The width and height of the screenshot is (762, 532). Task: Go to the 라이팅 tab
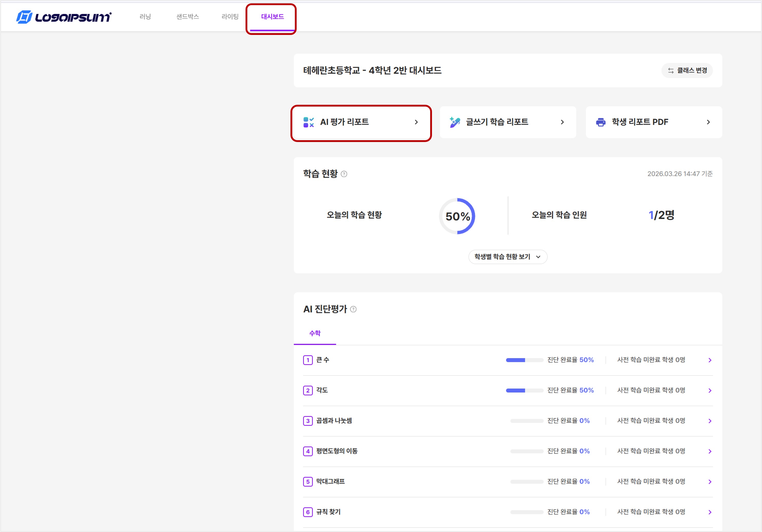[230, 17]
